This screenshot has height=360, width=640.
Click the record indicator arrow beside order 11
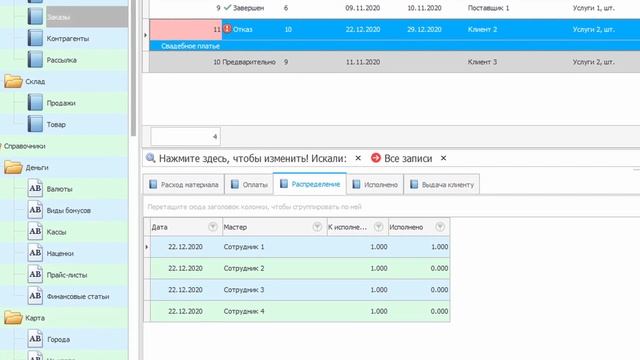pos(146,35)
